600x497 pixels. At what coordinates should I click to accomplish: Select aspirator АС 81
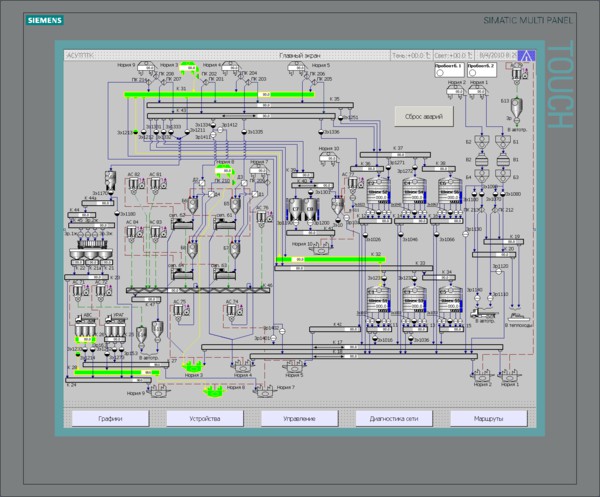point(157,184)
